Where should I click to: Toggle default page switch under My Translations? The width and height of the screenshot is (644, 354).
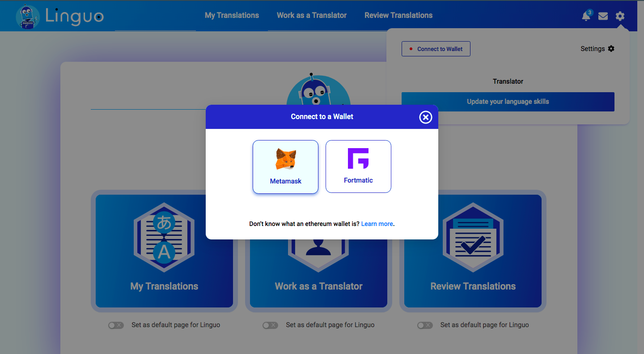(116, 325)
